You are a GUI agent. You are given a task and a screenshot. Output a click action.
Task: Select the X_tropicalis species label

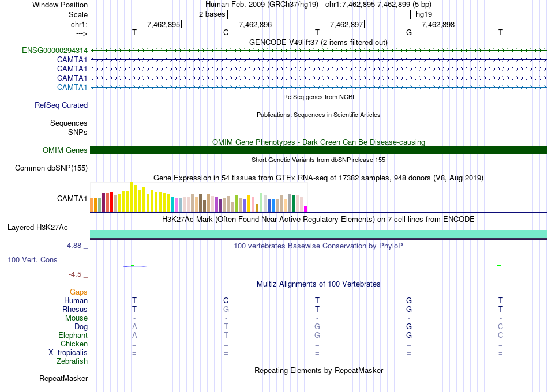click(x=68, y=353)
